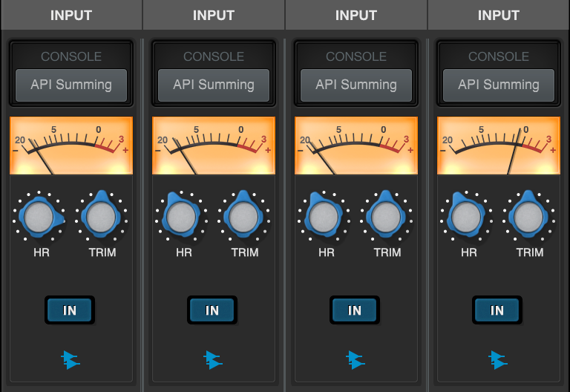
Task: Click the signal routing icon in fourth channel
Action: [498, 359]
